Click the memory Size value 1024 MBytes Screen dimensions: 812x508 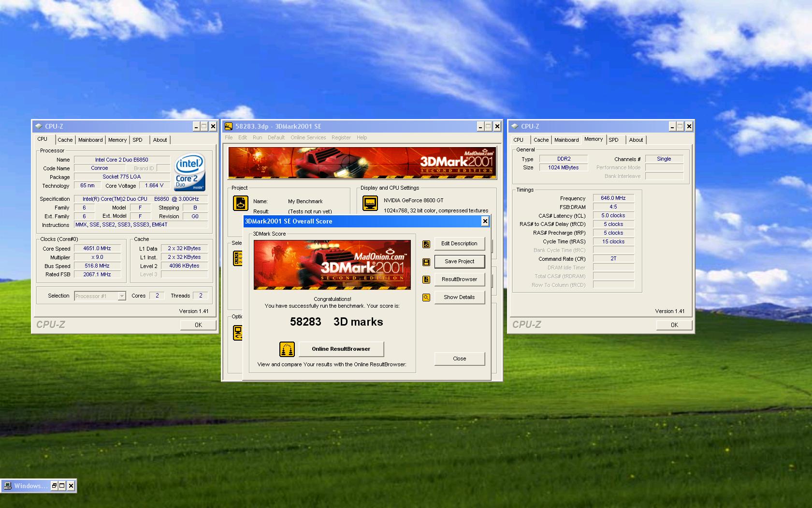pos(564,167)
